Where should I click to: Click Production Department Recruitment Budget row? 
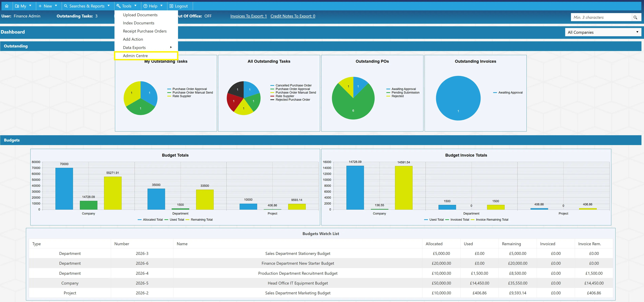[x=321, y=273]
